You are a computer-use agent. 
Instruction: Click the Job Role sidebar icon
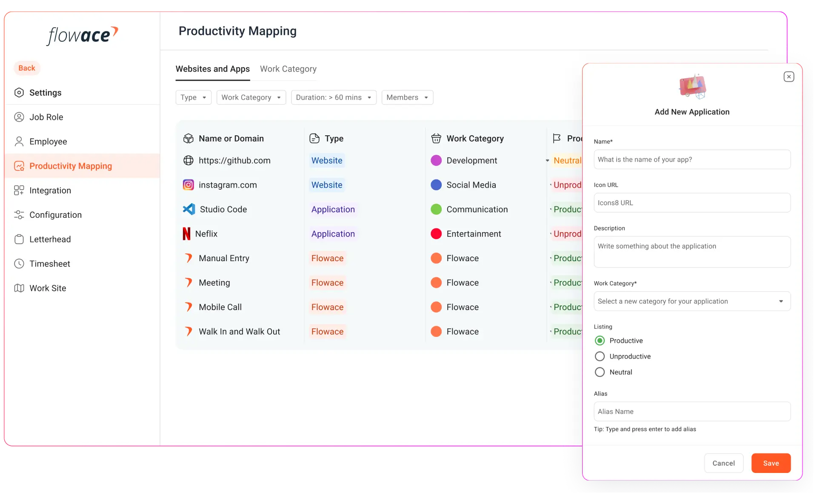click(x=18, y=117)
